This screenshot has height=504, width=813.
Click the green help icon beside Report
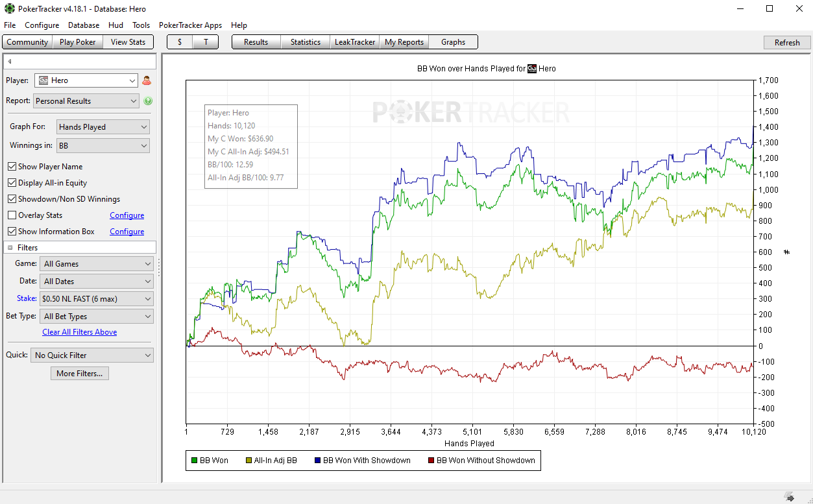[x=148, y=101]
